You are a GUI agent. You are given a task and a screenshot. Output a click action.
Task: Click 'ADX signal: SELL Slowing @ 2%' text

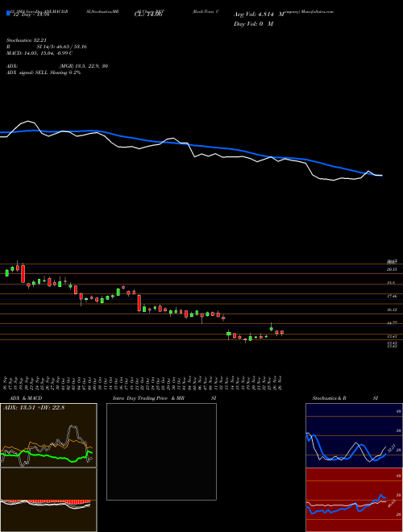click(x=44, y=73)
